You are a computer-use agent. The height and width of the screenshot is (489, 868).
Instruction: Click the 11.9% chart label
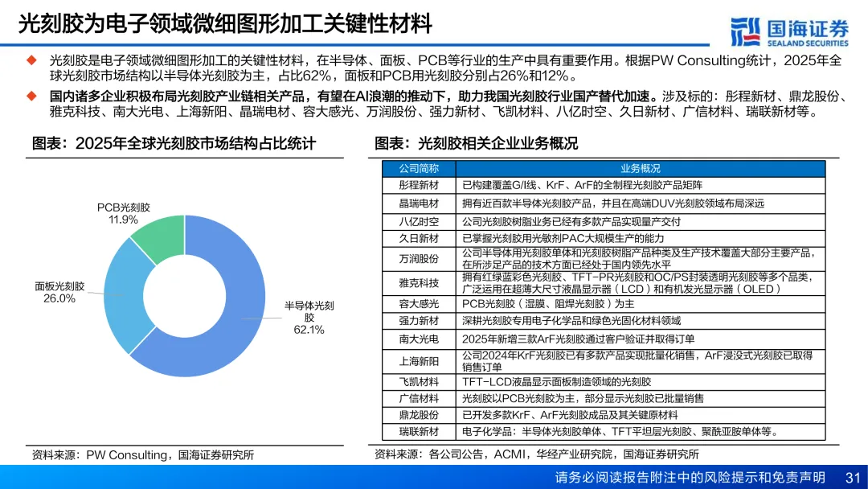click(x=124, y=220)
